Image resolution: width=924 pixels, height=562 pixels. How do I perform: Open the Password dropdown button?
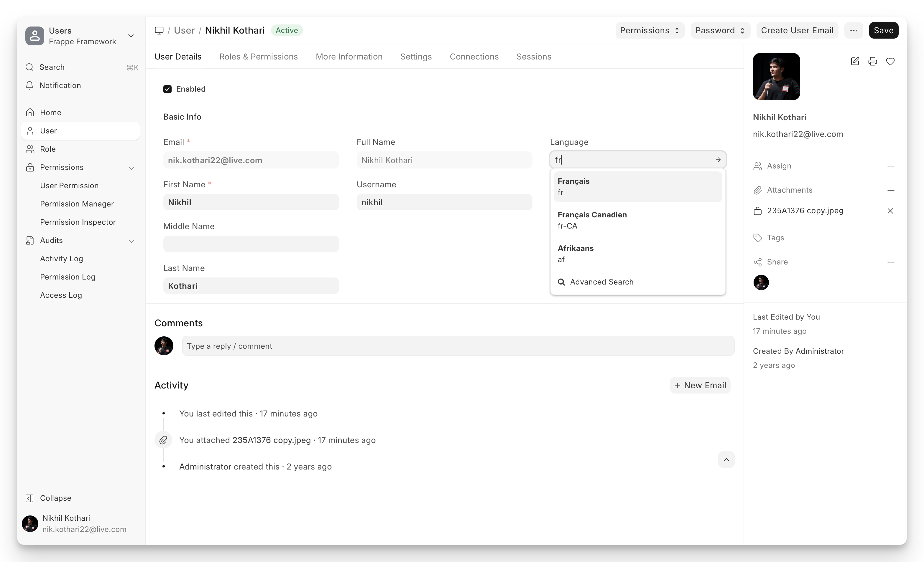coord(720,31)
